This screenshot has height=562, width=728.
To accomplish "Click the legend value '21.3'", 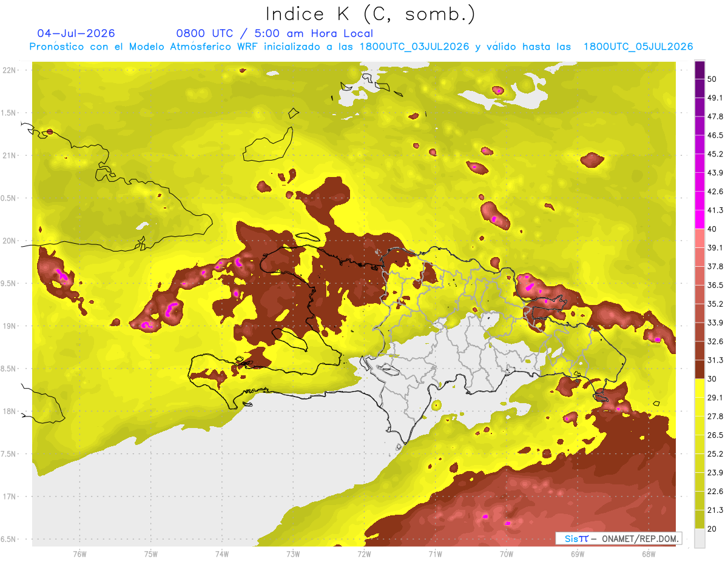I will pyautogui.click(x=715, y=510).
